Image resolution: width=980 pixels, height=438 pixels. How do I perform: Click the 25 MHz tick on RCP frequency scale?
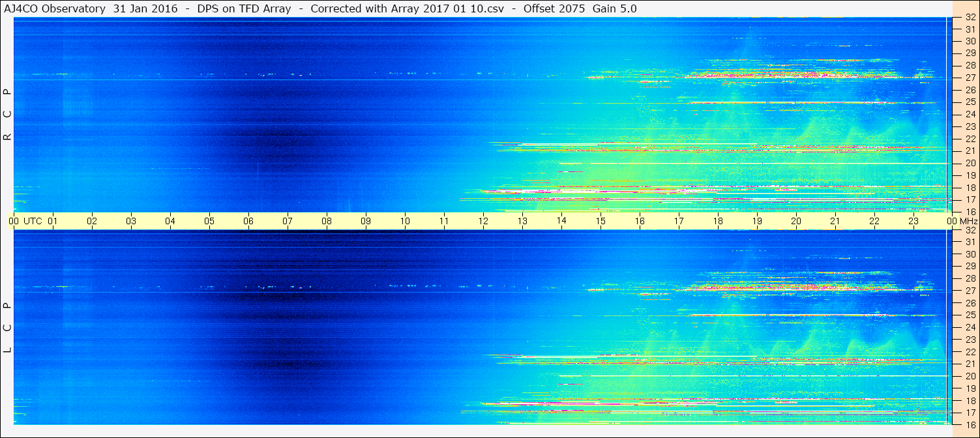tap(970, 102)
